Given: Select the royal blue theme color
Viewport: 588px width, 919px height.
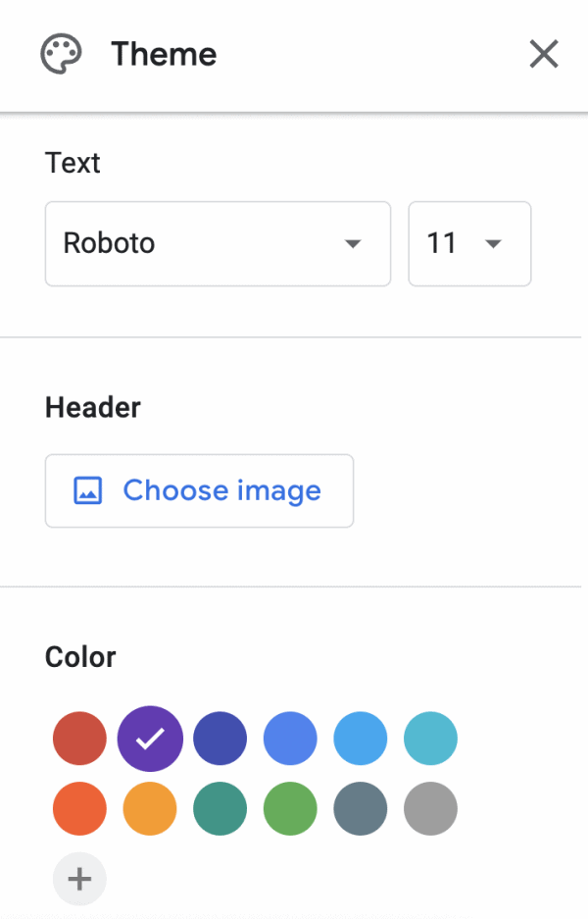Looking at the screenshot, I should pos(289,738).
